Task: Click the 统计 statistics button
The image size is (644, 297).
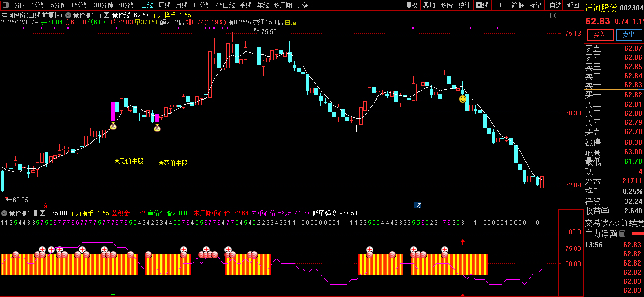Action: coord(464,5)
